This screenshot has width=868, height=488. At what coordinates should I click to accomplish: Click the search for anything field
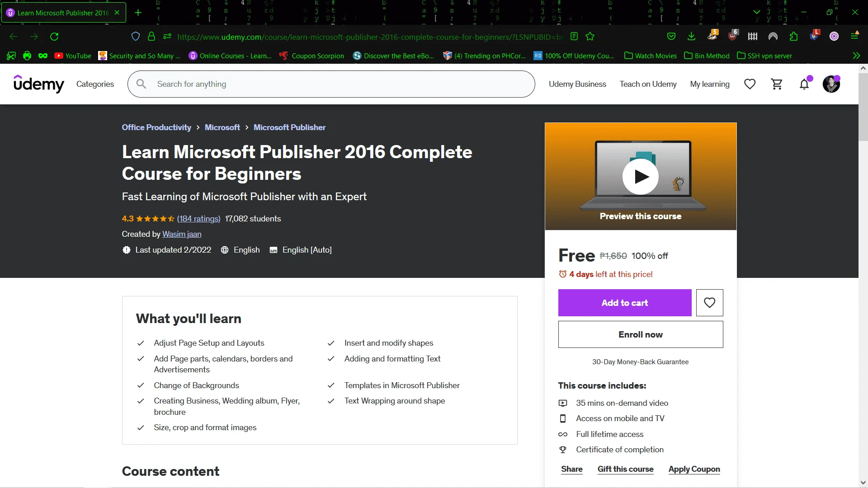pyautogui.click(x=331, y=84)
